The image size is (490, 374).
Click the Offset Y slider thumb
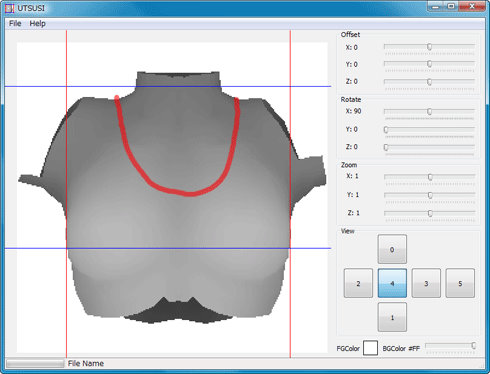point(429,64)
